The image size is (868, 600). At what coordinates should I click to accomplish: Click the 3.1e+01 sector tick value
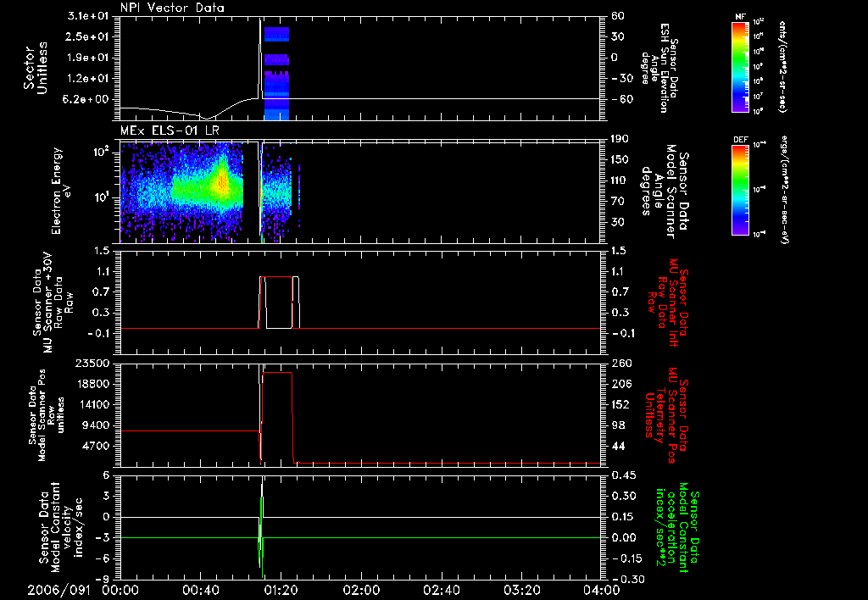tap(88, 16)
